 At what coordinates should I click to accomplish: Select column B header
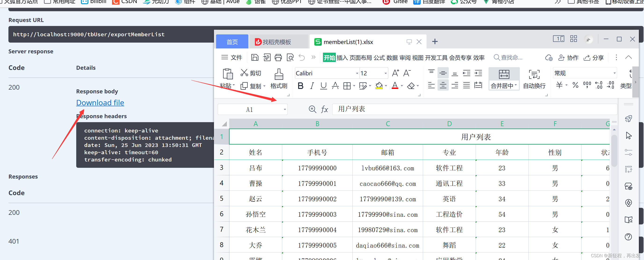(x=317, y=124)
